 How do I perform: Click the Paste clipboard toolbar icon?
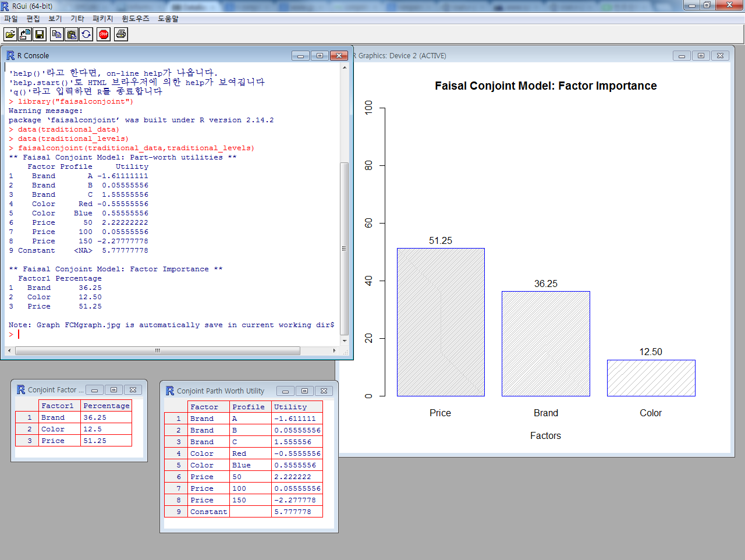click(x=72, y=34)
